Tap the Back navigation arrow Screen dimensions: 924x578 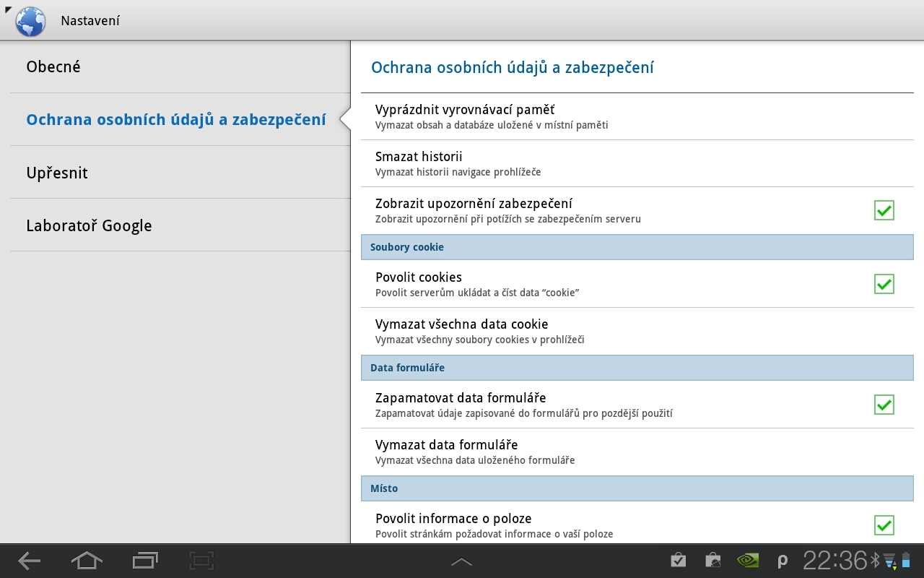28,560
